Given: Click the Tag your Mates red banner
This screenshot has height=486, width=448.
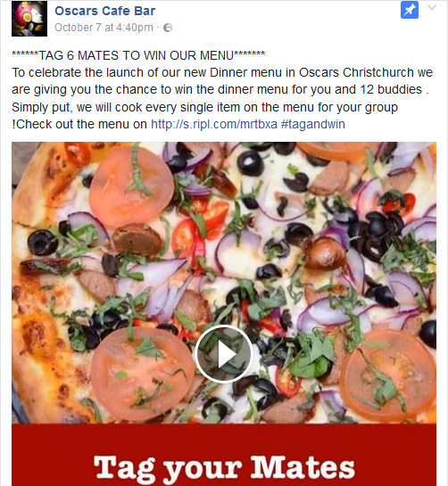Looking at the screenshot, I should [x=224, y=455].
